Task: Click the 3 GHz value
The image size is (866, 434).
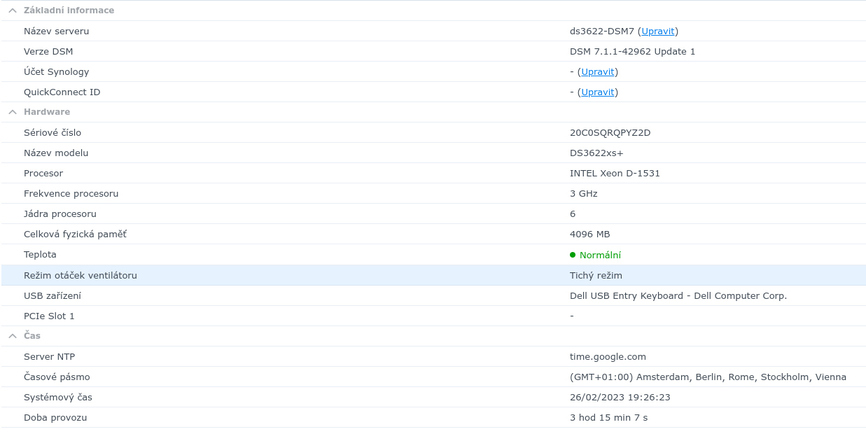Action: point(583,194)
